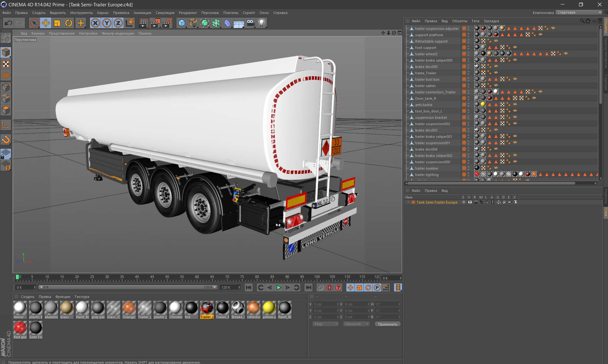Click the start frame 0 K field
This screenshot has width=608, height=364.
(25, 287)
